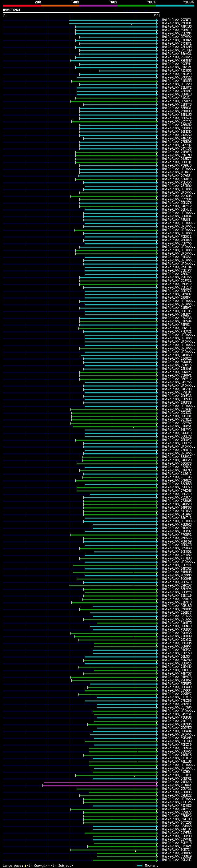Select hit label UniRef100_A9NNH7

(176, 61)
